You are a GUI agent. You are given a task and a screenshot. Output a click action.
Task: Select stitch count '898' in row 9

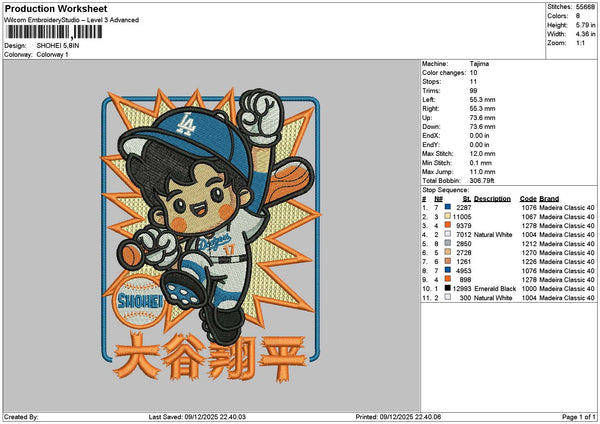(465, 280)
